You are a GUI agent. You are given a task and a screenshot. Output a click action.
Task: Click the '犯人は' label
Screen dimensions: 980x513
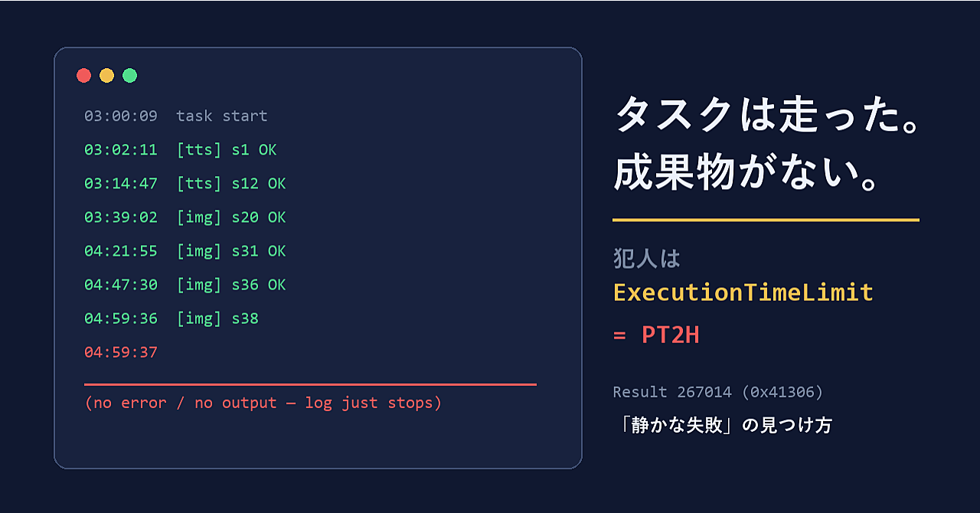(x=648, y=259)
